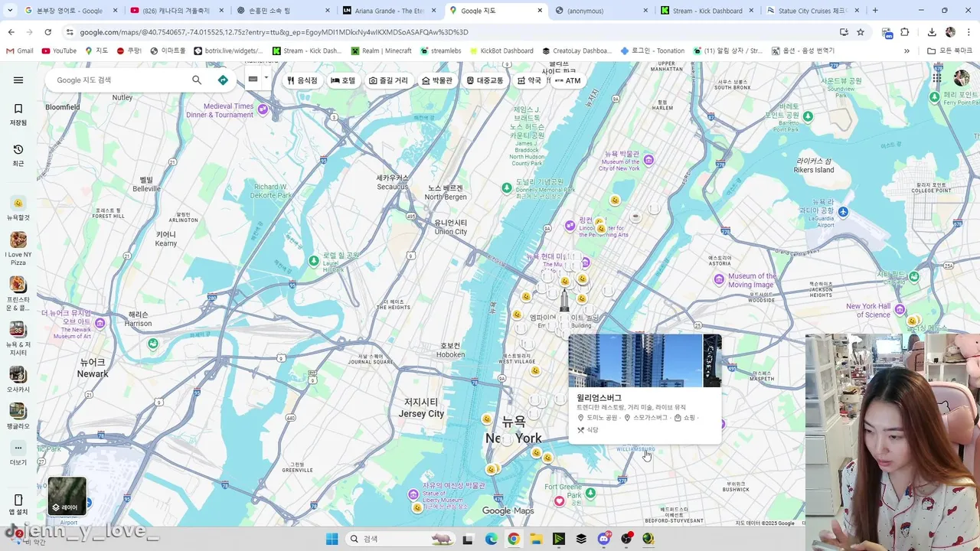Filter by 즐길 거리 things to do chip
This screenshot has width=980, height=551.
(x=388, y=80)
